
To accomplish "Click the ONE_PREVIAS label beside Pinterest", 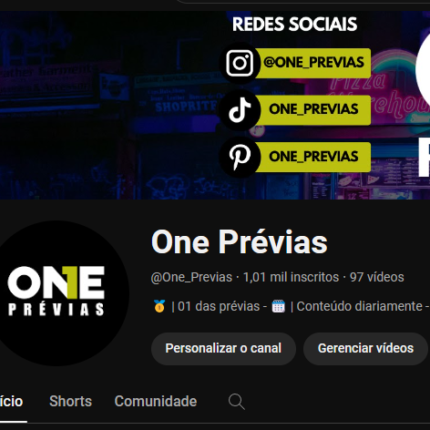I will click(314, 157).
